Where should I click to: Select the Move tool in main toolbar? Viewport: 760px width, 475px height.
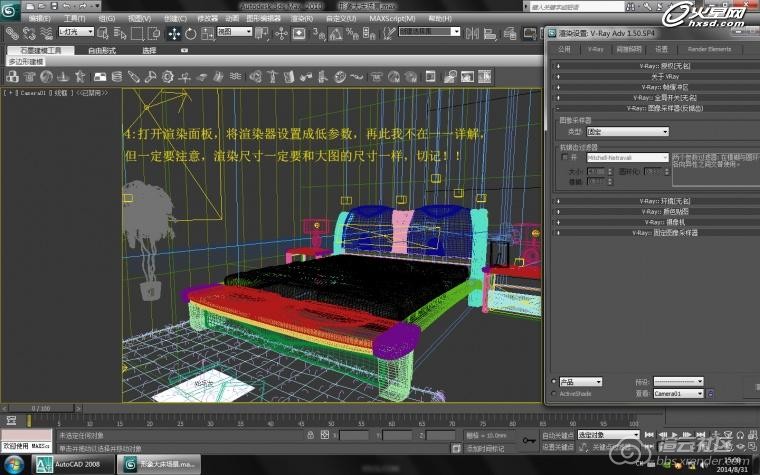click(175, 33)
